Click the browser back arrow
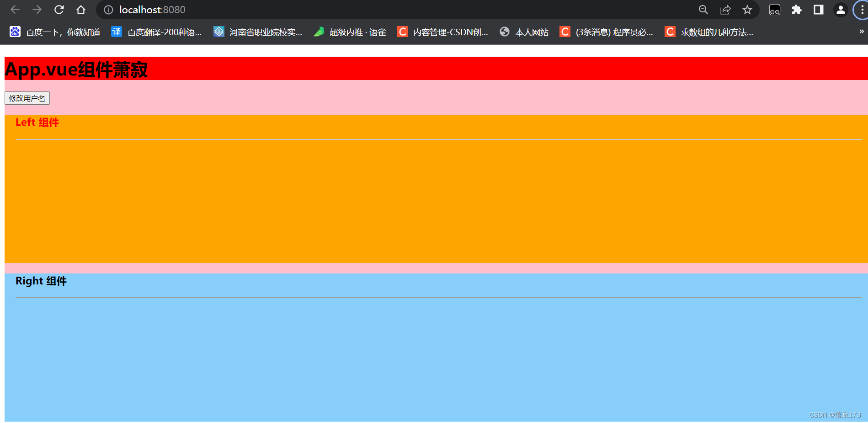The height and width of the screenshot is (423, 868). (15, 10)
